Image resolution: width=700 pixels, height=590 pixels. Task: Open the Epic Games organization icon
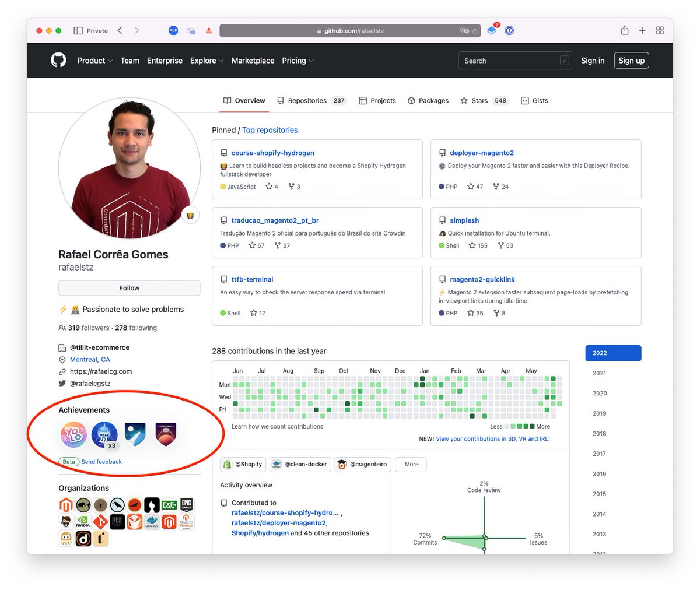[x=186, y=505]
